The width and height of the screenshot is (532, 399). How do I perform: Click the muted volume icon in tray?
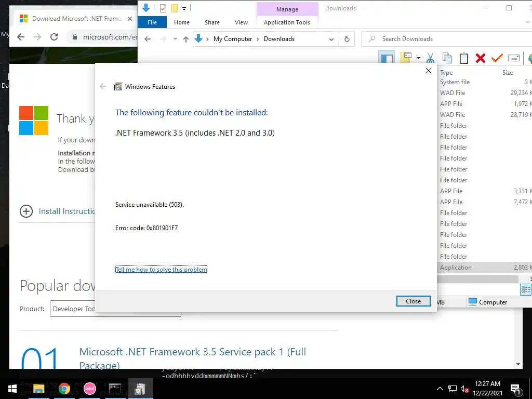coord(464,389)
